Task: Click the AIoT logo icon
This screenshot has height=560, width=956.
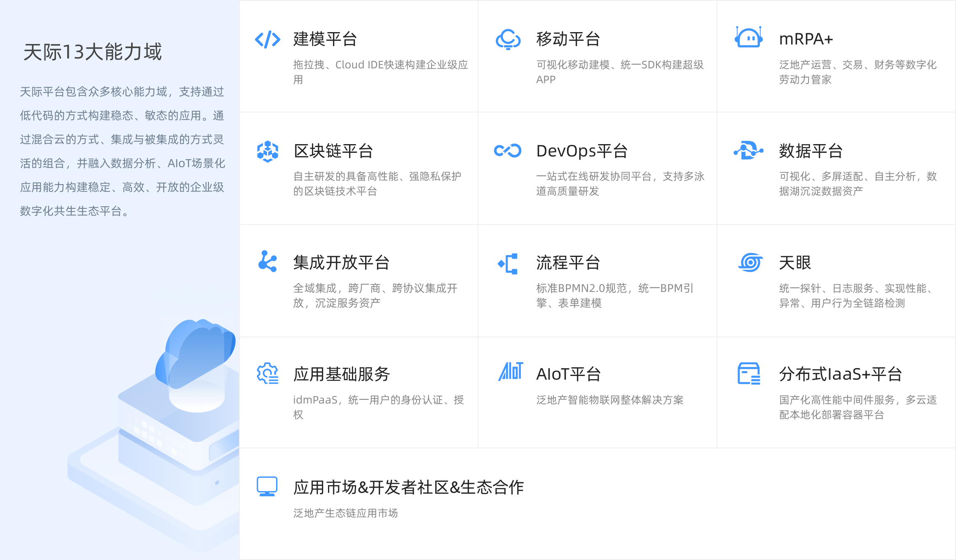Action: pos(511,371)
